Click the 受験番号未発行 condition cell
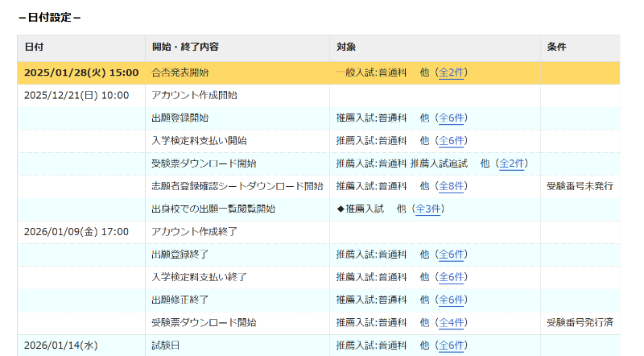644x356 pixels. pos(580,186)
